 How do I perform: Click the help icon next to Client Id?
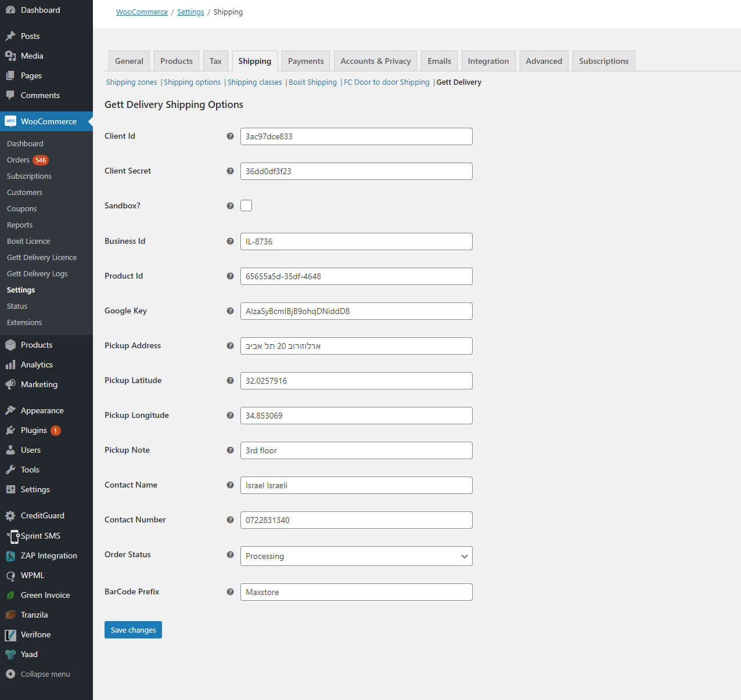tap(230, 136)
